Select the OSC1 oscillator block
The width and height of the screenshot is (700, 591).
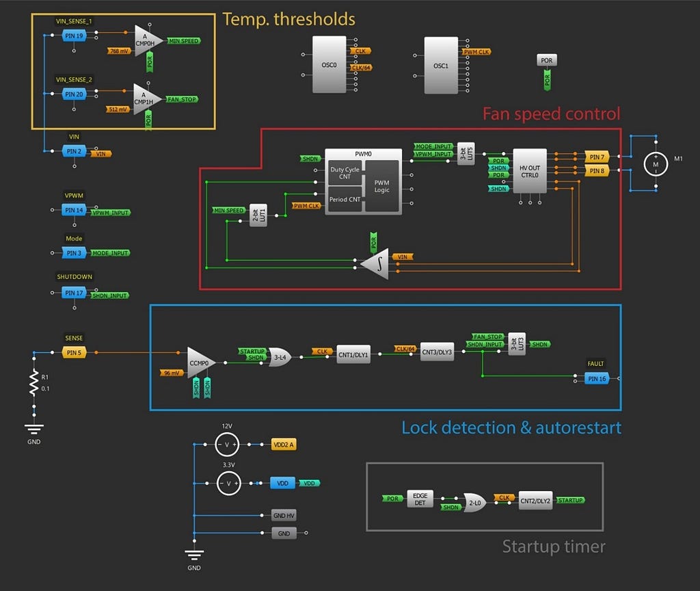[x=441, y=66]
